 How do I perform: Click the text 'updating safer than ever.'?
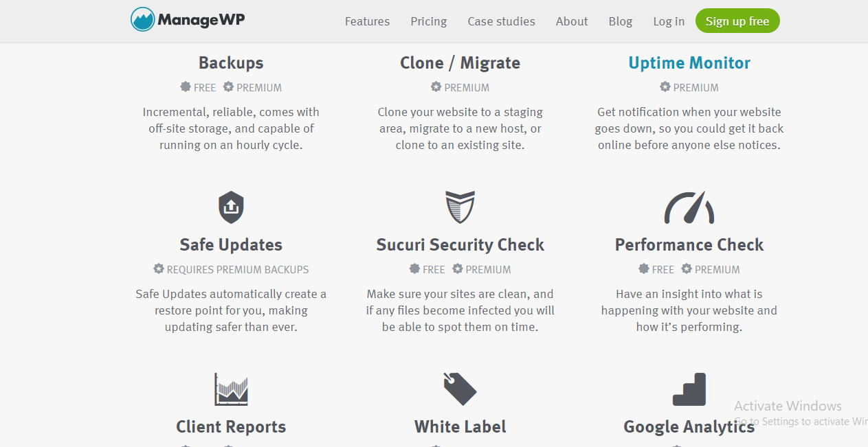point(231,328)
